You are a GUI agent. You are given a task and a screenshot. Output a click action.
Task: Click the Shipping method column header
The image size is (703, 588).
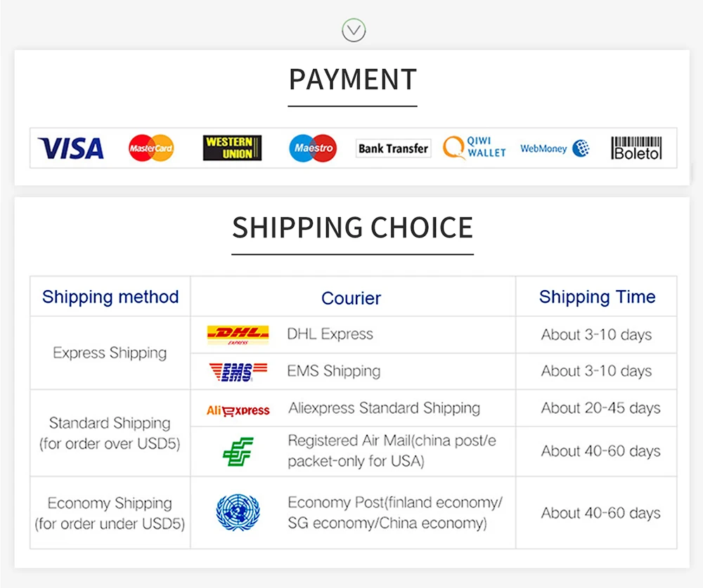(110, 296)
